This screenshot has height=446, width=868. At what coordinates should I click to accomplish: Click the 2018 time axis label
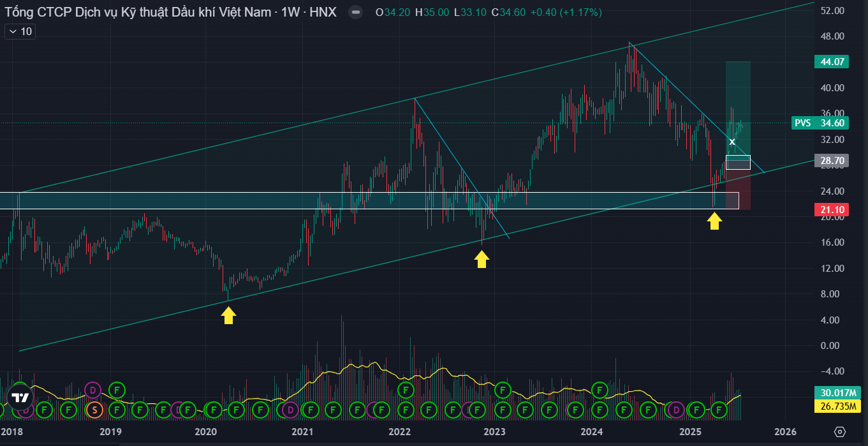[11, 432]
